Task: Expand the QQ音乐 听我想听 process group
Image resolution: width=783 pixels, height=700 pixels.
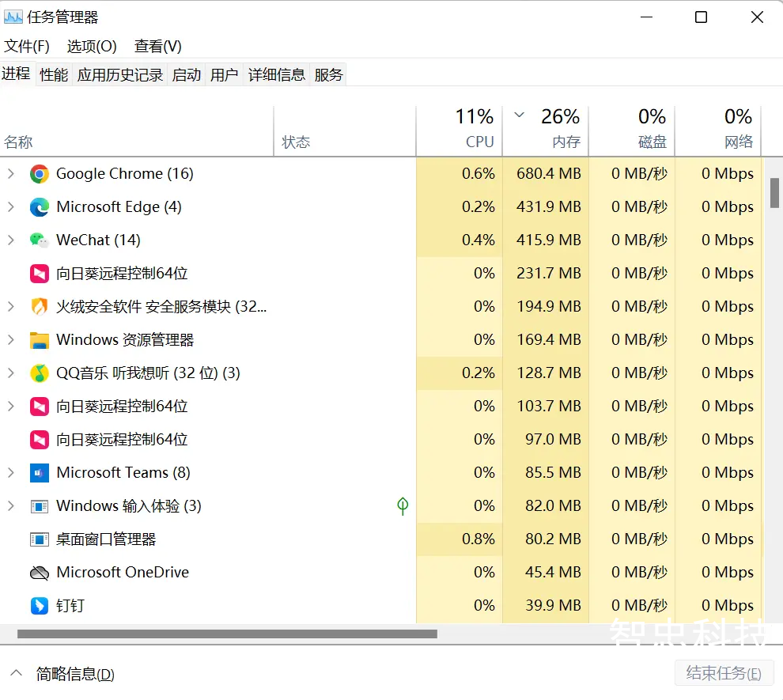Action: [11, 373]
